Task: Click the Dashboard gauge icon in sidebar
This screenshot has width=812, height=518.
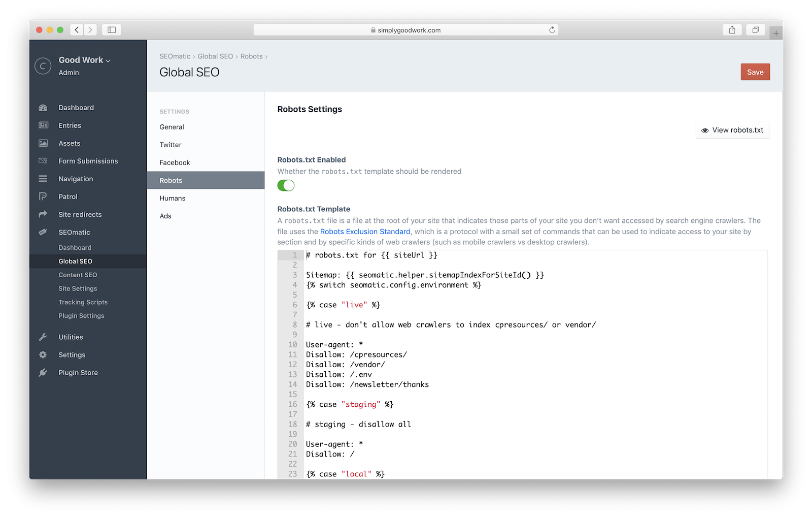Action: (x=43, y=108)
